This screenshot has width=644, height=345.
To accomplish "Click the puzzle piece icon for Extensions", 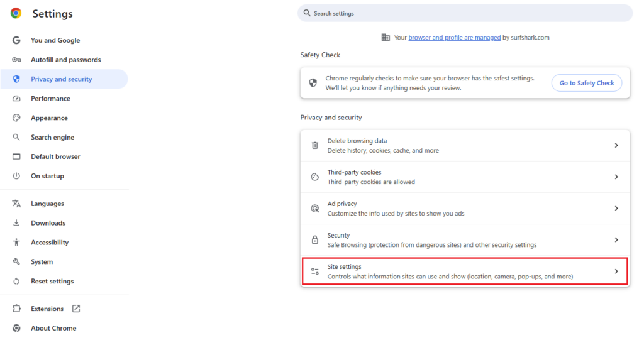I will (x=16, y=309).
